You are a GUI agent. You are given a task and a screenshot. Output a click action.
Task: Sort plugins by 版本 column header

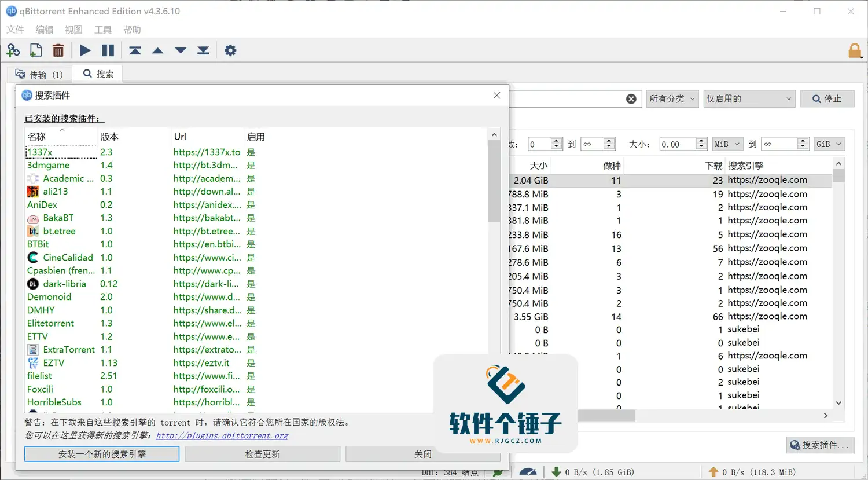[134, 137]
